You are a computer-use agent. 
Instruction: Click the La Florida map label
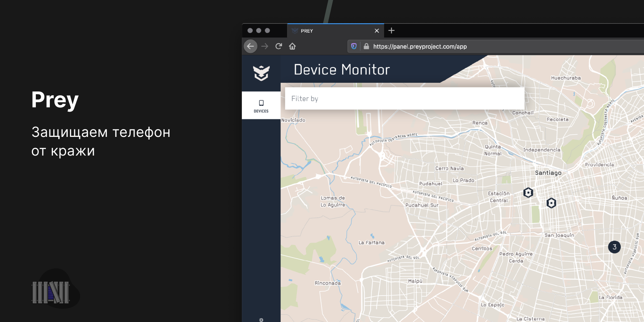pyautogui.click(x=611, y=297)
